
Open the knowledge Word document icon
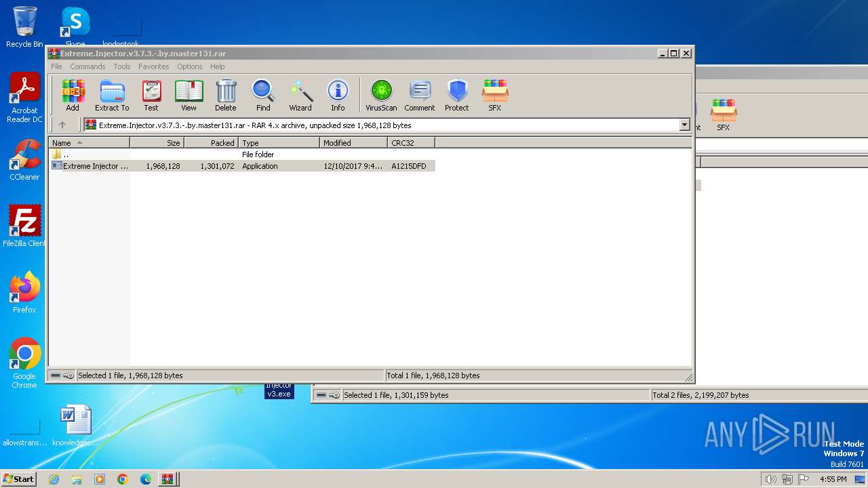pos(75,426)
